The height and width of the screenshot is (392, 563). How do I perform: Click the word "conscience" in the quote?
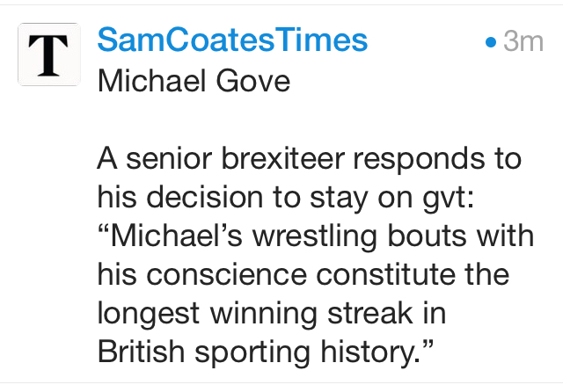(227, 275)
